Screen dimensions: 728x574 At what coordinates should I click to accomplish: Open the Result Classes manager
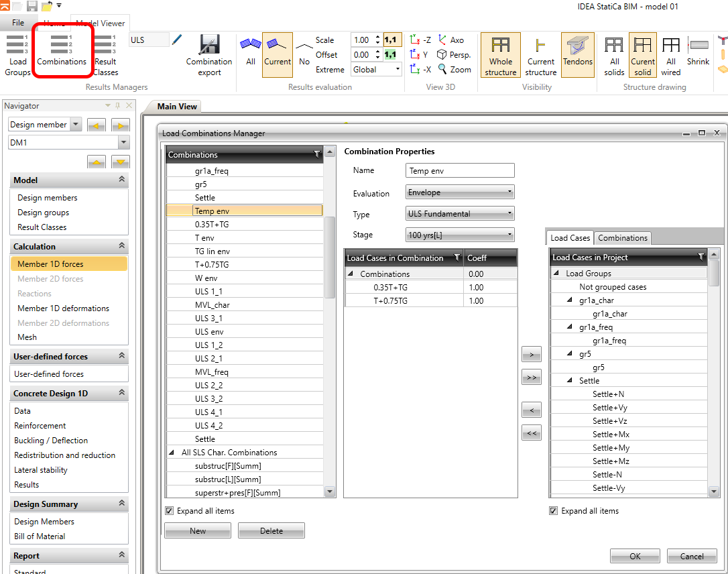pyautogui.click(x=105, y=54)
